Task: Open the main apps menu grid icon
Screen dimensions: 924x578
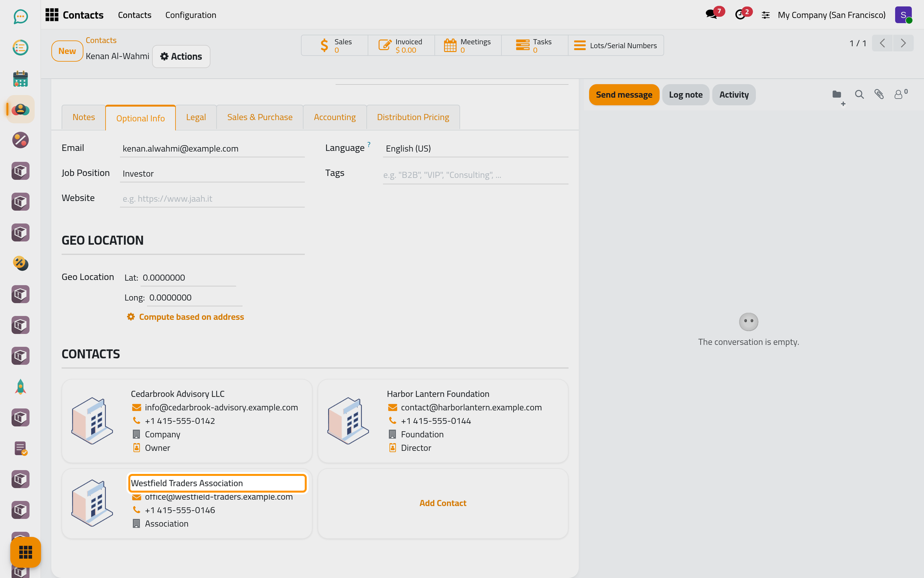Action: [52, 15]
